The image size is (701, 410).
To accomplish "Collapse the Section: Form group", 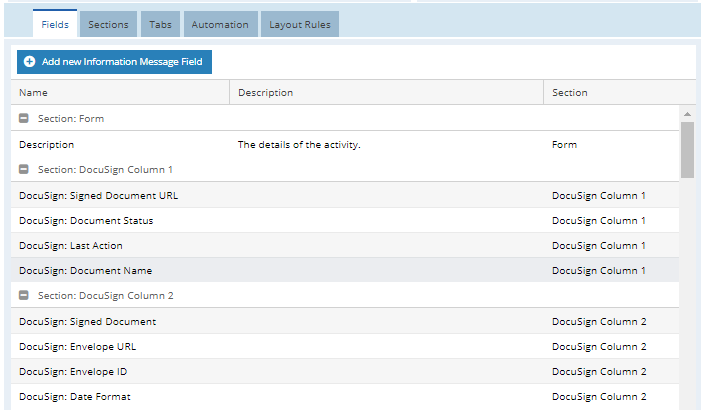I will [x=24, y=118].
